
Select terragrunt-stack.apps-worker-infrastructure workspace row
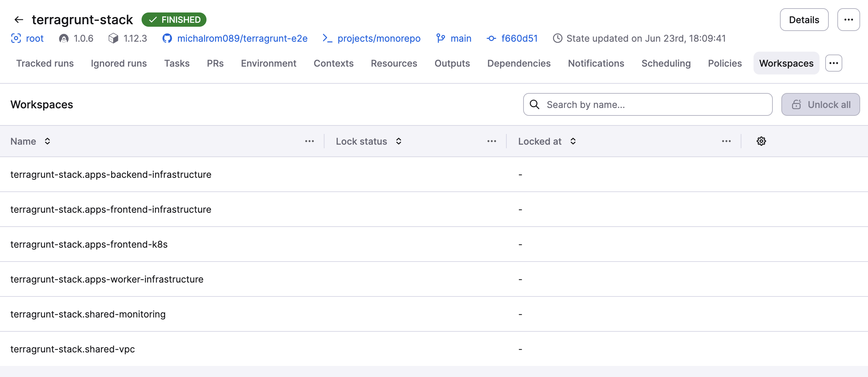pyautogui.click(x=434, y=279)
